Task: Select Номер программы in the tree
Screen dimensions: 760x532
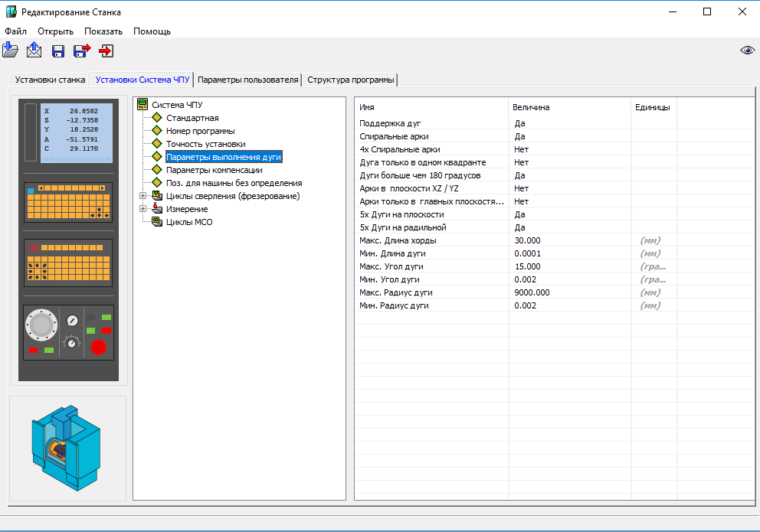Action: pyautogui.click(x=200, y=131)
